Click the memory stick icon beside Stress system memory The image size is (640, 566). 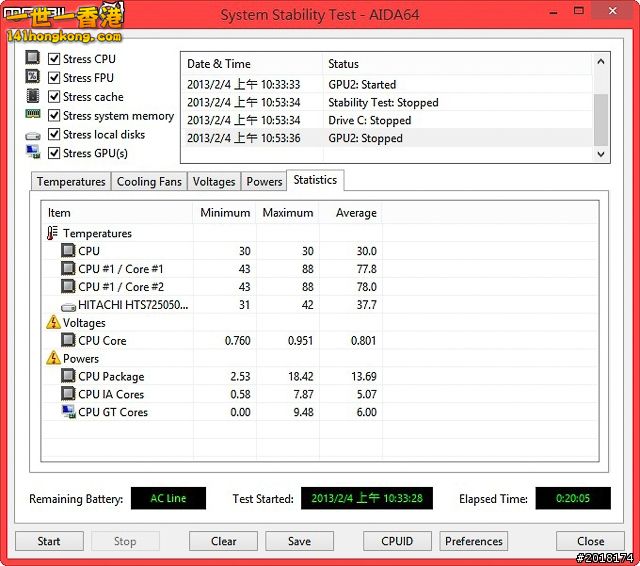tap(33, 116)
